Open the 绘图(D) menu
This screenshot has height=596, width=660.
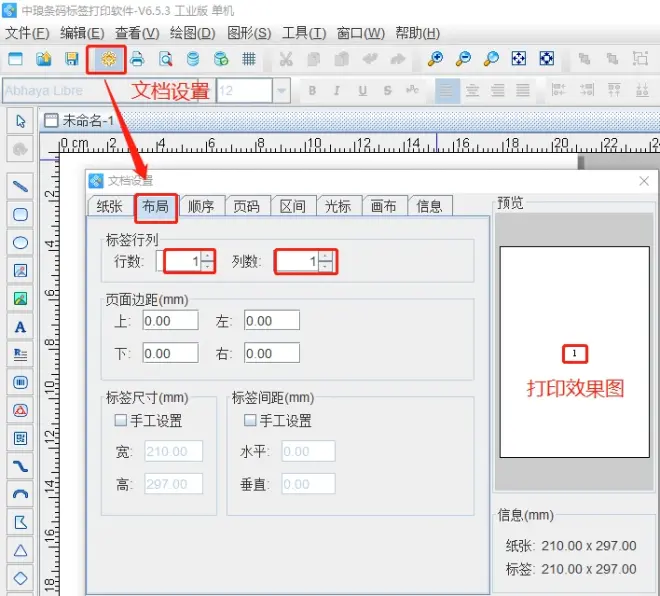[x=192, y=33]
